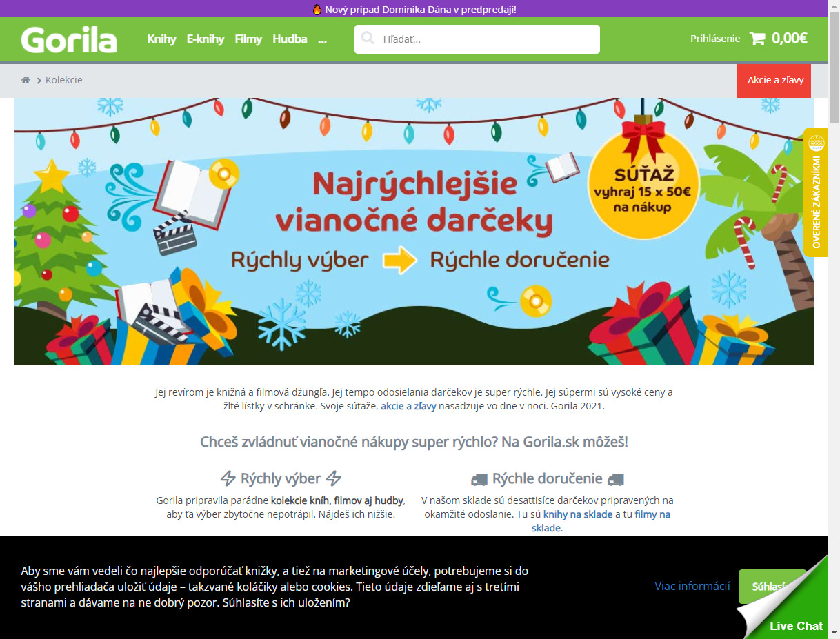
Task: Open the Overené zákazníkmi side badge
Action: tap(816, 192)
